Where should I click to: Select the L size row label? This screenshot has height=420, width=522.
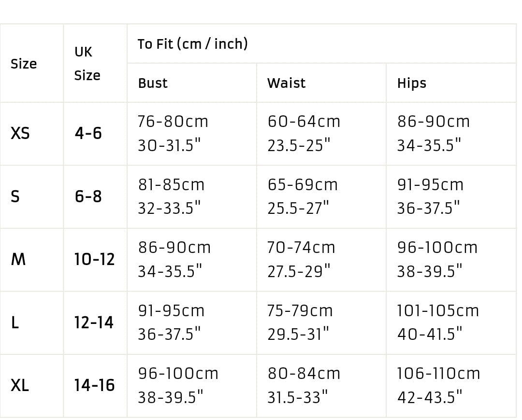pyautogui.click(x=15, y=322)
